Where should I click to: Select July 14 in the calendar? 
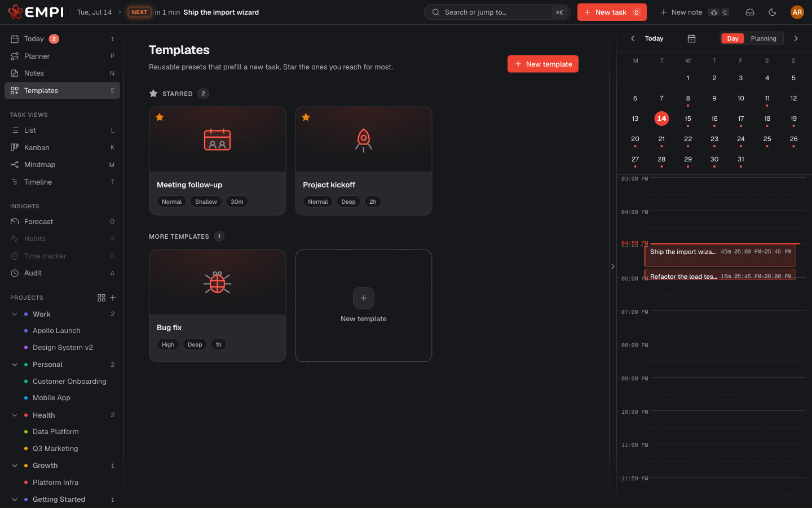tap(661, 119)
